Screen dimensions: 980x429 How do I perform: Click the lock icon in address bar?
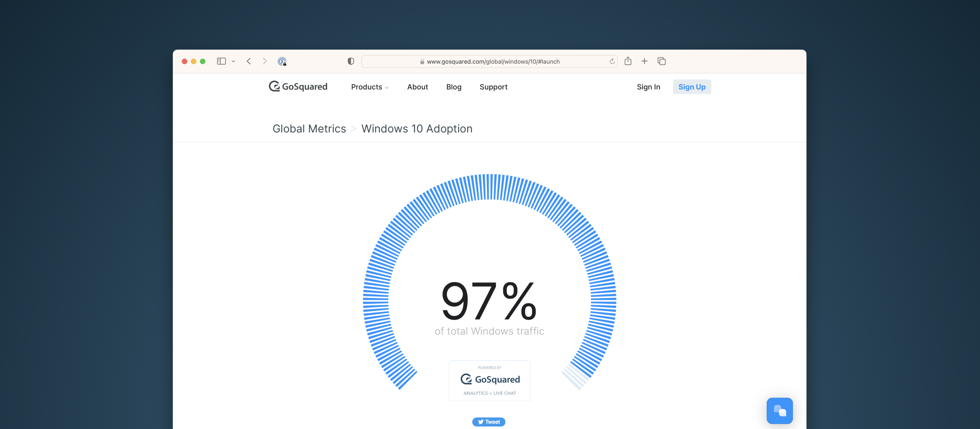(x=422, y=62)
